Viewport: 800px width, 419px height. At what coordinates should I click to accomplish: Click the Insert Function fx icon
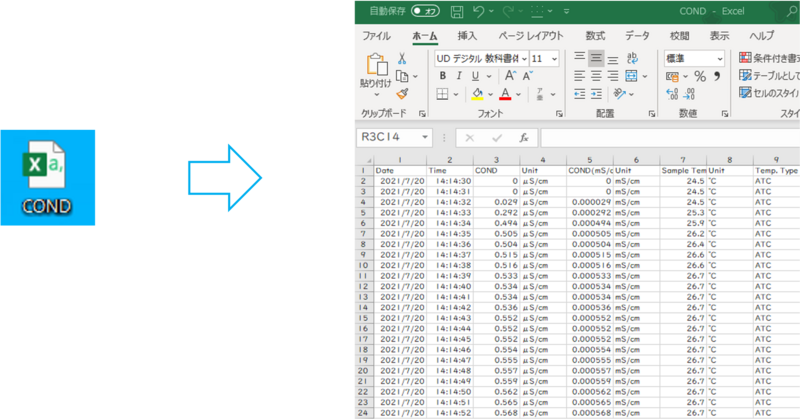(523, 137)
